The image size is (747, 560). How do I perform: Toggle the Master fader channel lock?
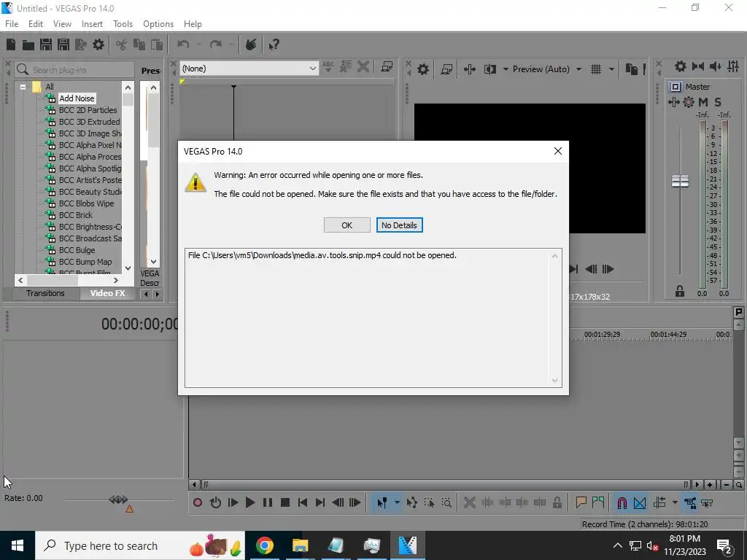(680, 291)
